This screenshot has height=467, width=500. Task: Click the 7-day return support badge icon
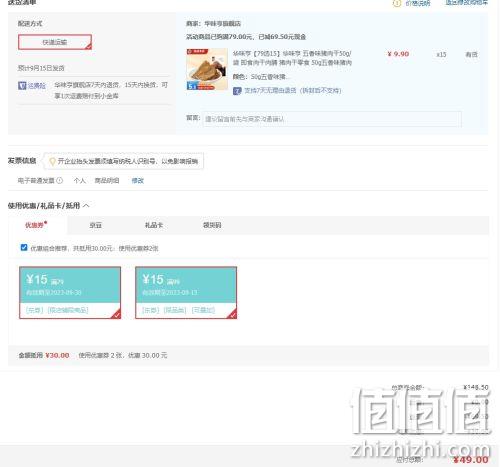[x=237, y=91]
